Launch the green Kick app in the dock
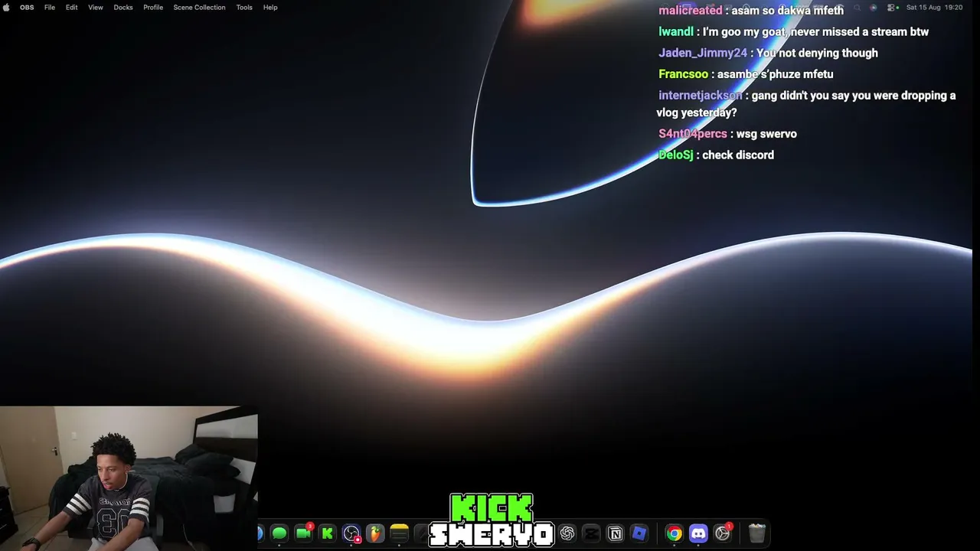 pyautogui.click(x=328, y=533)
